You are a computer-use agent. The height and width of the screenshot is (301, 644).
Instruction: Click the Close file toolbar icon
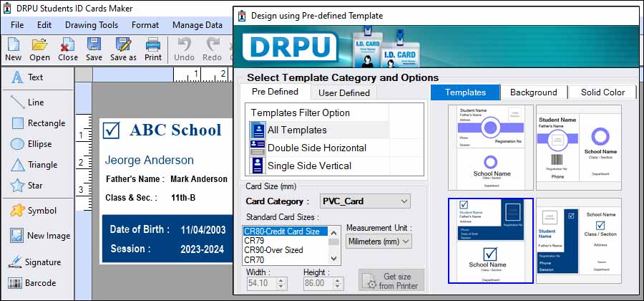pos(67,44)
